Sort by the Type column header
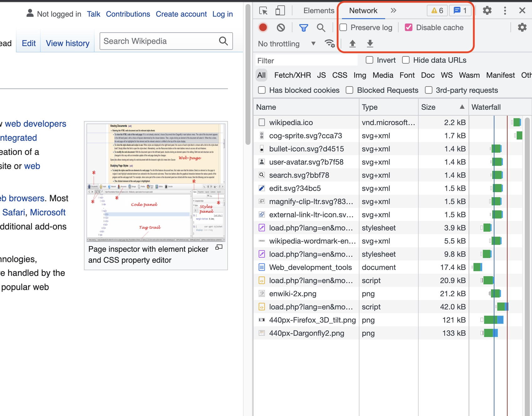 [389, 107]
